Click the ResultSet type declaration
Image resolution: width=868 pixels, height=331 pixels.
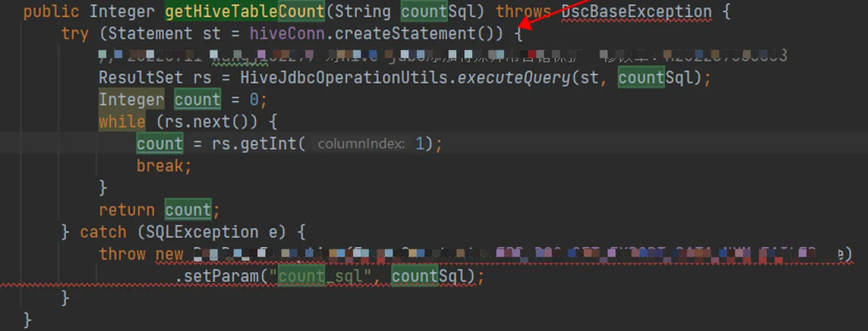pos(141,78)
